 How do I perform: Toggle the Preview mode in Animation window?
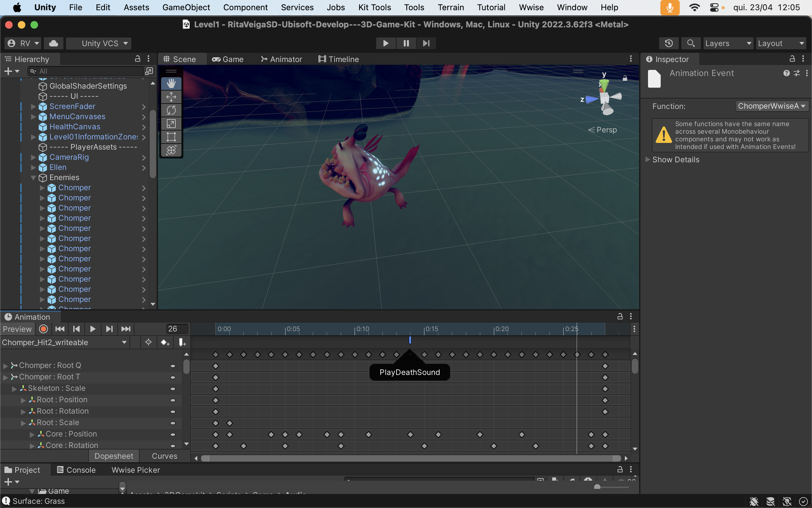pos(17,329)
